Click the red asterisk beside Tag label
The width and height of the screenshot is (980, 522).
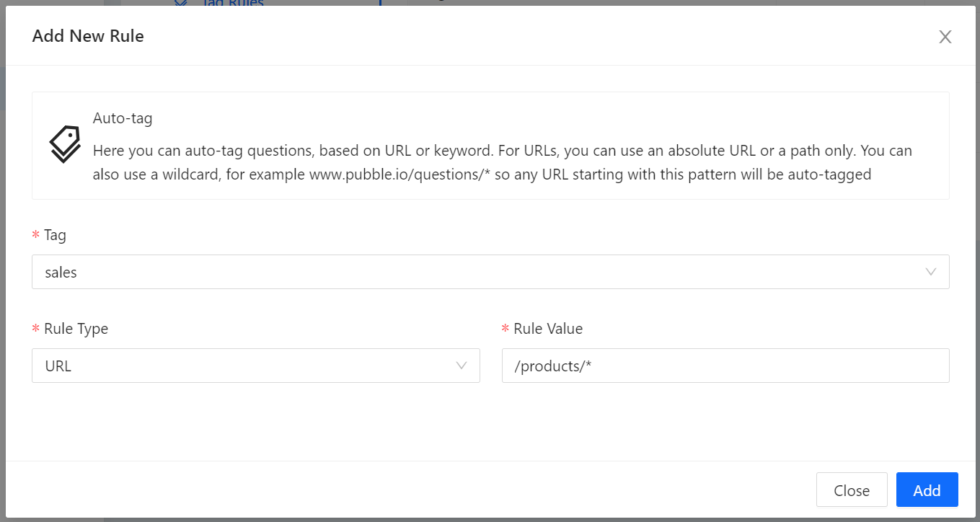point(36,236)
